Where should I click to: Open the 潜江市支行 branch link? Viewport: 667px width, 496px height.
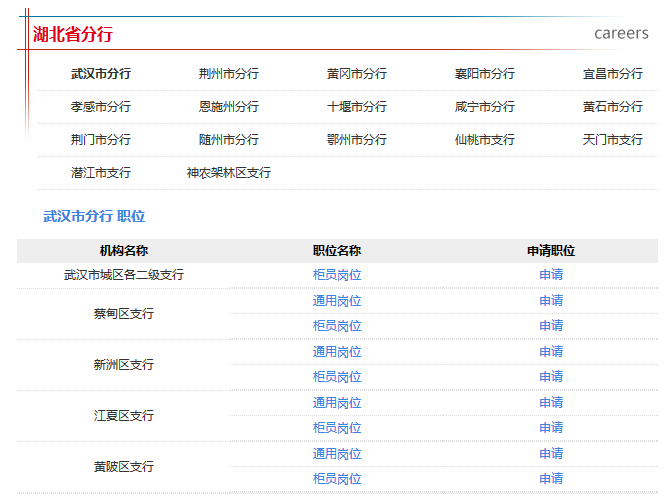click(100, 173)
